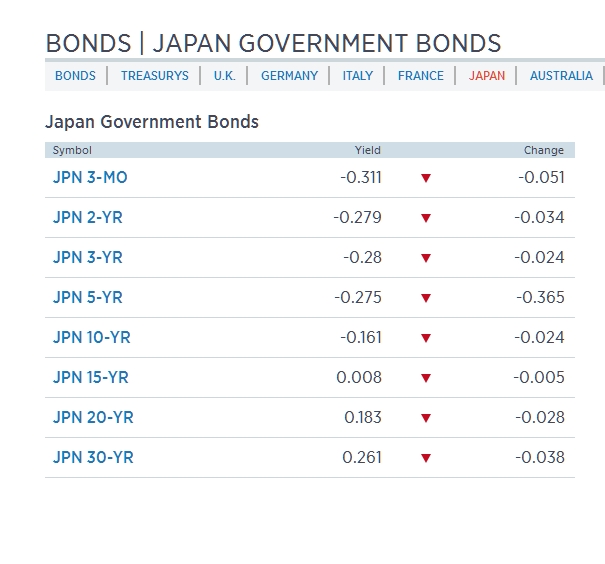Click the red down arrow for JPN 30-YR
The image size is (605, 564).
pyautogui.click(x=425, y=458)
